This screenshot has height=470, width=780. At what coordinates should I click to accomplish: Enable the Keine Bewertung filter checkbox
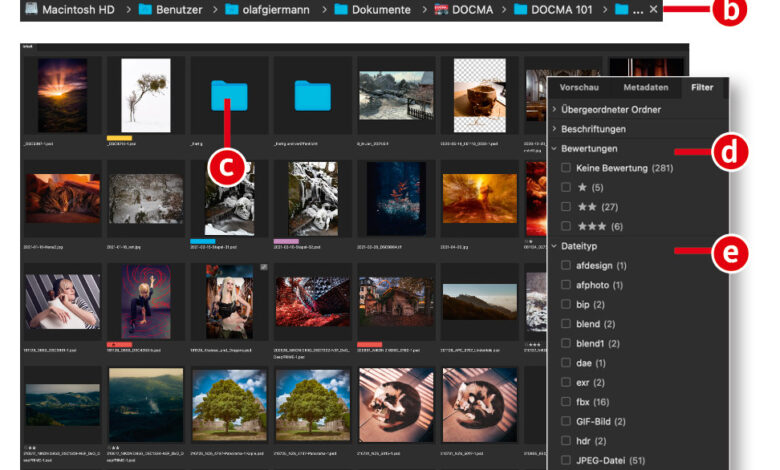point(567,168)
